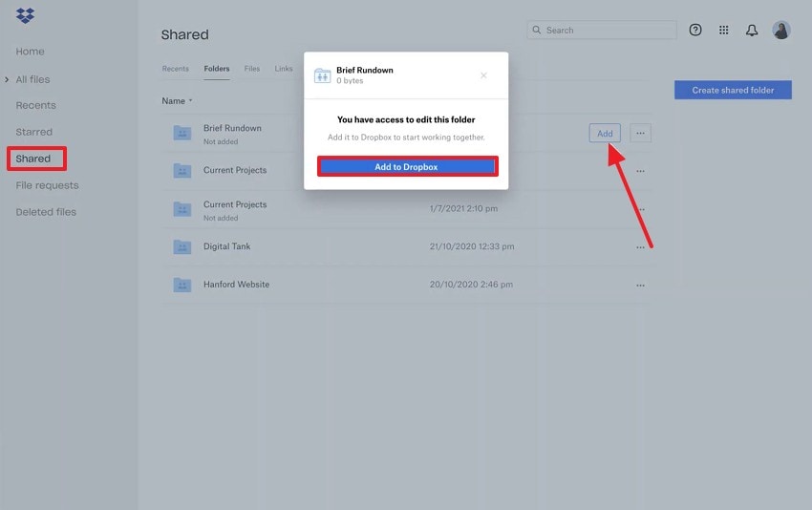This screenshot has height=510, width=812.
Task: Switch to the Folders tab
Action: click(217, 69)
